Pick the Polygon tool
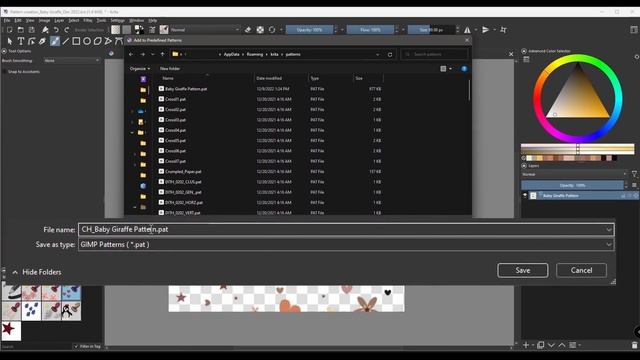The height and width of the screenshot is (360, 640). [97, 41]
